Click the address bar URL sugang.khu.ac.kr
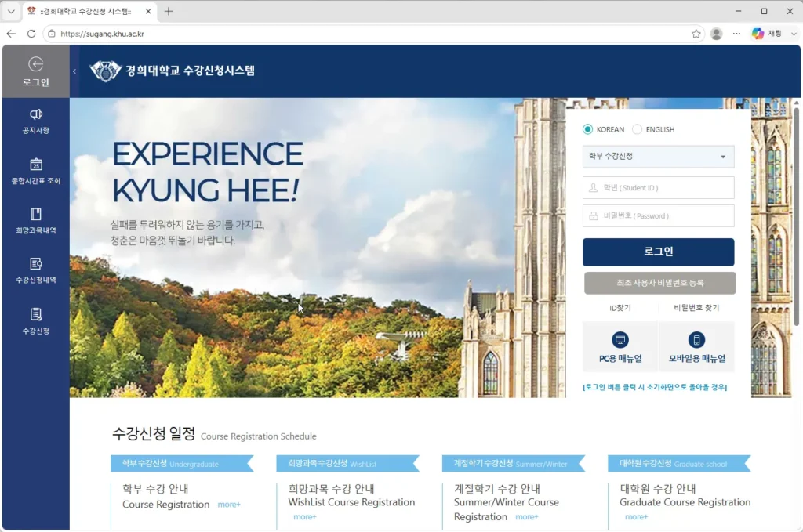 [x=102, y=34]
